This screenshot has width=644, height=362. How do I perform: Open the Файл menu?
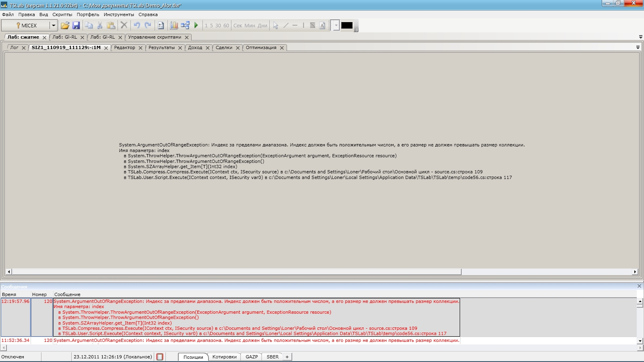[x=8, y=14]
